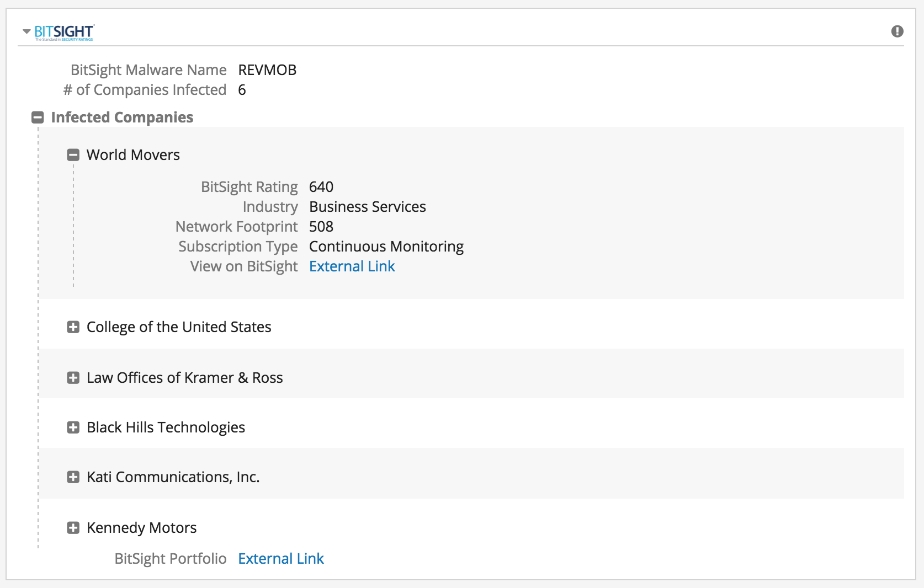Select the World Movers company name
Image resolution: width=924 pixels, height=588 pixels.
click(133, 155)
